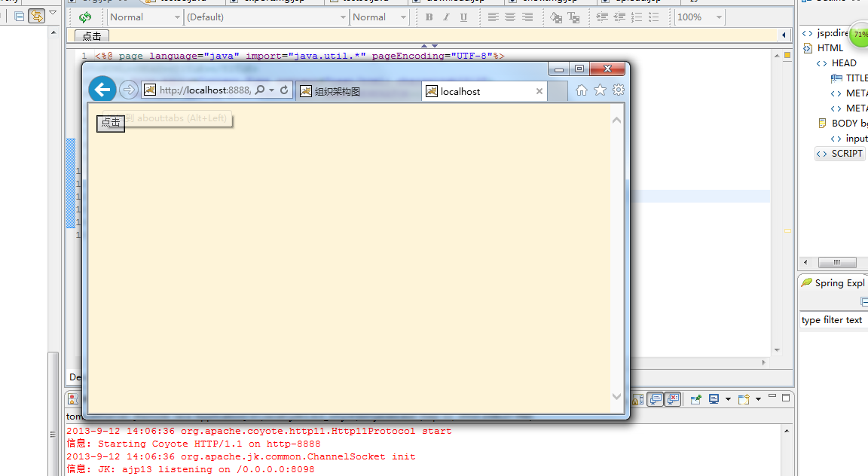Open browser favorites star icon
Image resolution: width=868 pixels, height=476 pixels.
(600, 90)
